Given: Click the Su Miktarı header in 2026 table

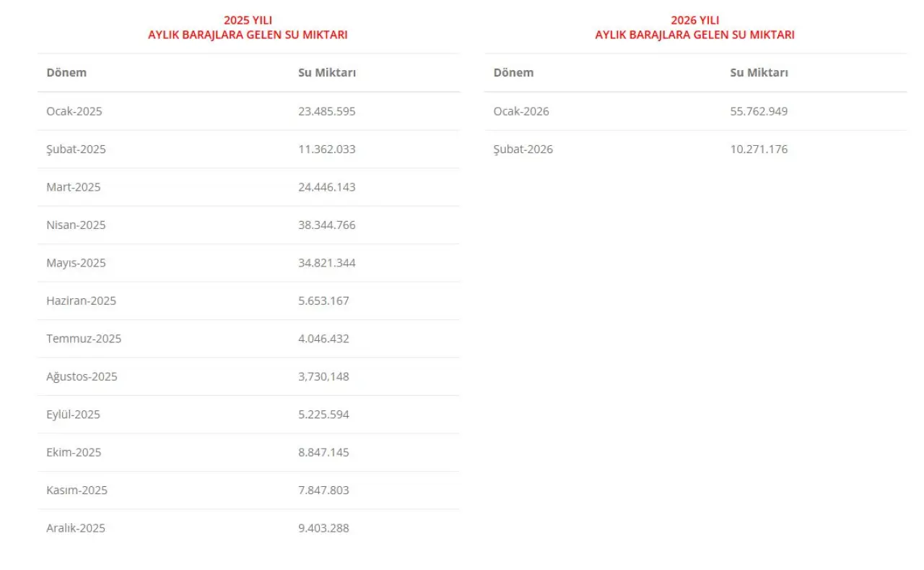Looking at the screenshot, I should (759, 72).
